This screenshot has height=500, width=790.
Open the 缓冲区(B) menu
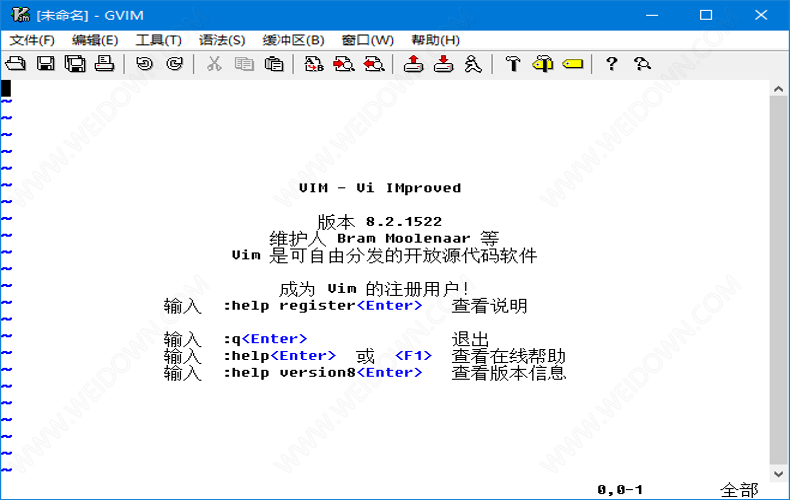(x=293, y=40)
